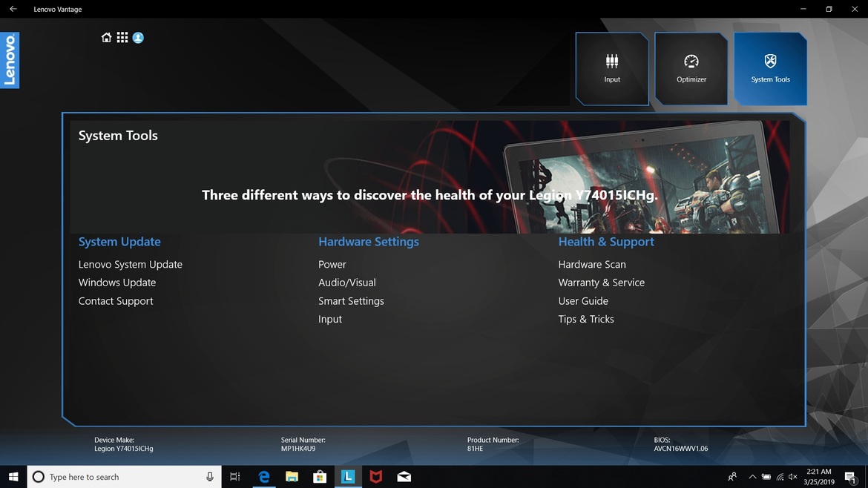The height and width of the screenshot is (488, 868).
Task: Click product number 81HE
Action: (475, 449)
